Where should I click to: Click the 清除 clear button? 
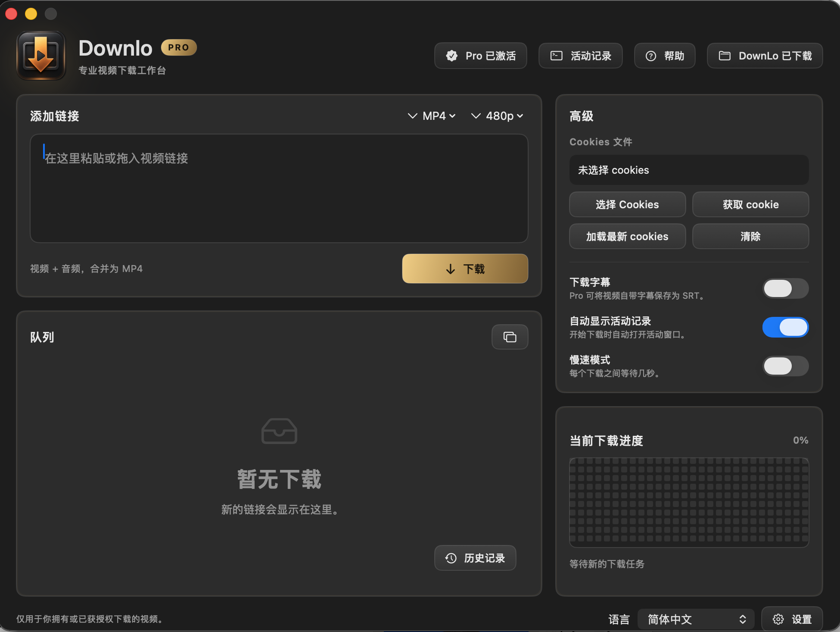(751, 236)
